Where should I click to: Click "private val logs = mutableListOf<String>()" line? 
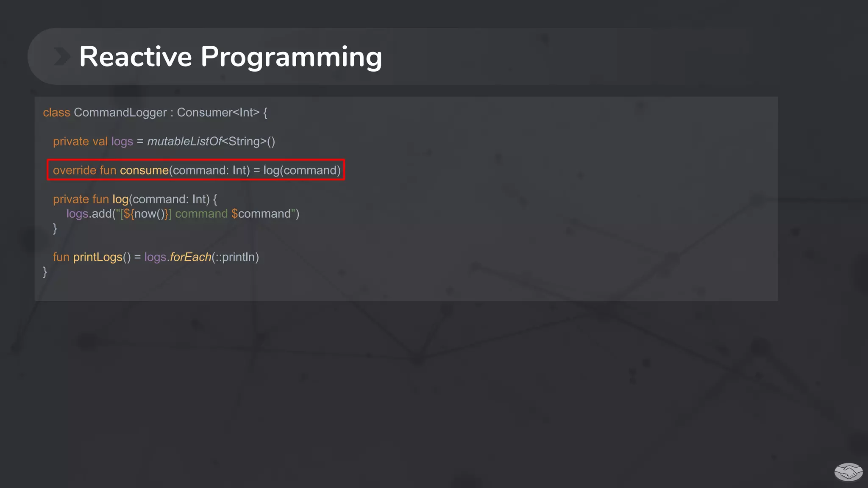pos(164,141)
